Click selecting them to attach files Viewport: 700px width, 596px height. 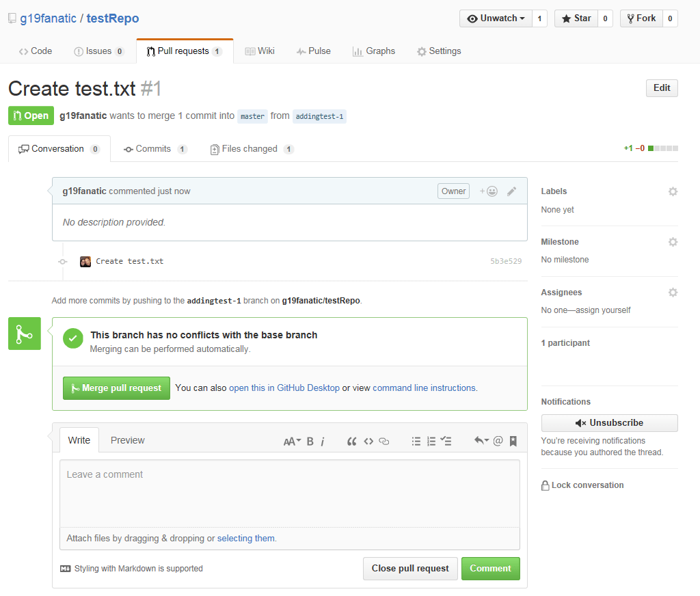[x=246, y=539]
